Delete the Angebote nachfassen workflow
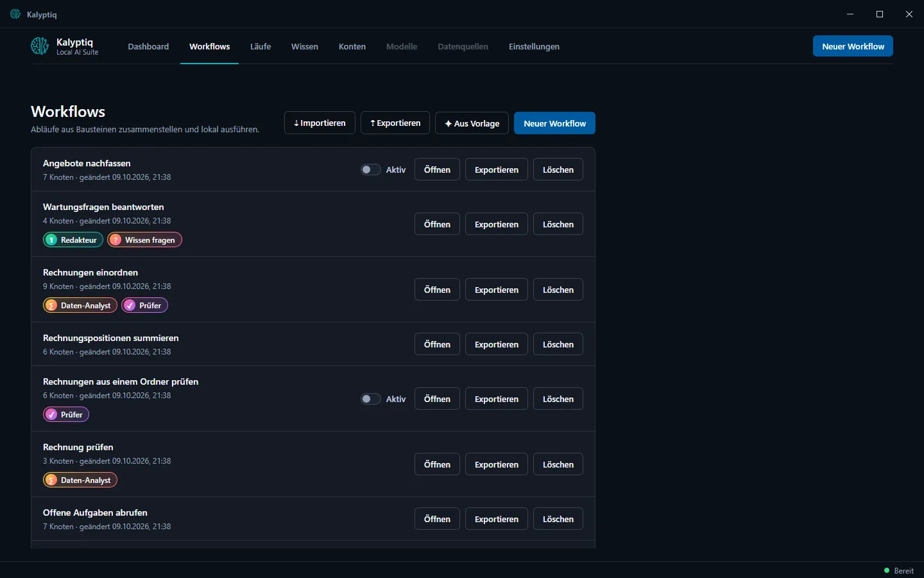The image size is (924, 578). tap(558, 170)
